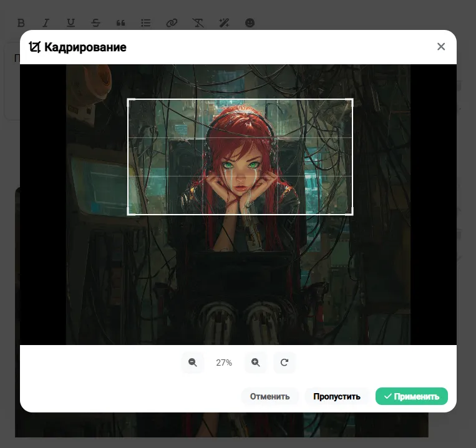Image resolution: width=476 pixels, height=448 pixels.
Task: Close the Кадрирование dialog
Action: 441,46
